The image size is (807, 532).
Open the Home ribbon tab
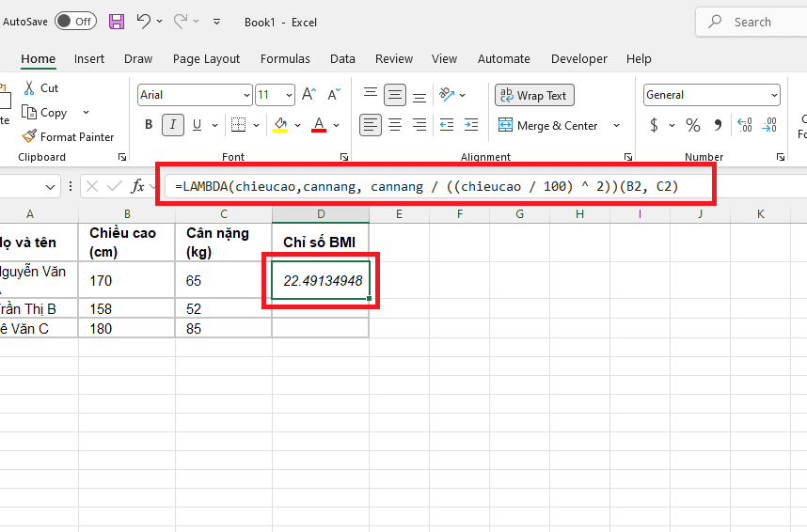[38, 58]
